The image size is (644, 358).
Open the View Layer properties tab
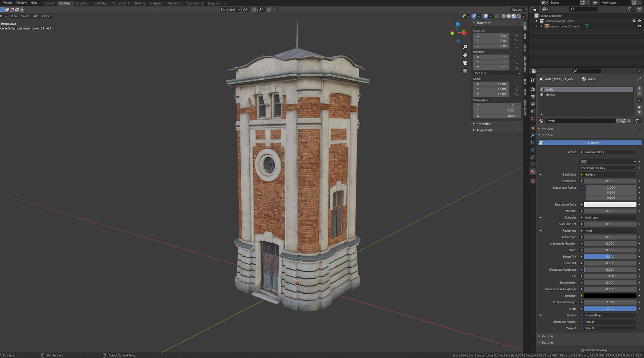tap(533, 104)
